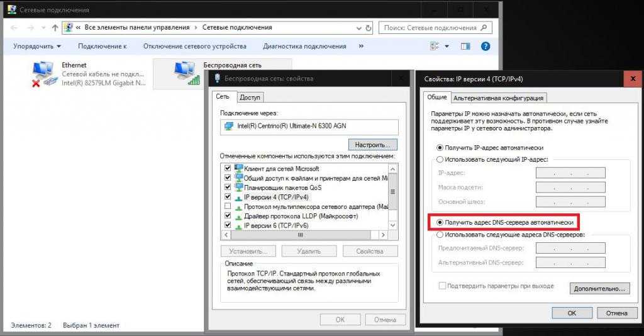Image resolution: width=644 pixels, height=336 pixels.
Task: Choose Использовать следующие адреса DNS-серверов
Action: point(440,235)
